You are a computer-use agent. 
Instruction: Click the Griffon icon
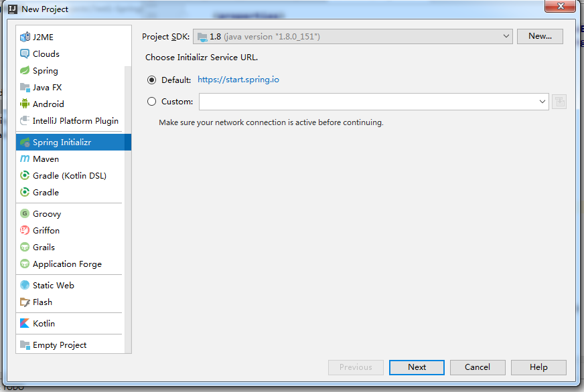pyautogui.click(x=25, y=230)
